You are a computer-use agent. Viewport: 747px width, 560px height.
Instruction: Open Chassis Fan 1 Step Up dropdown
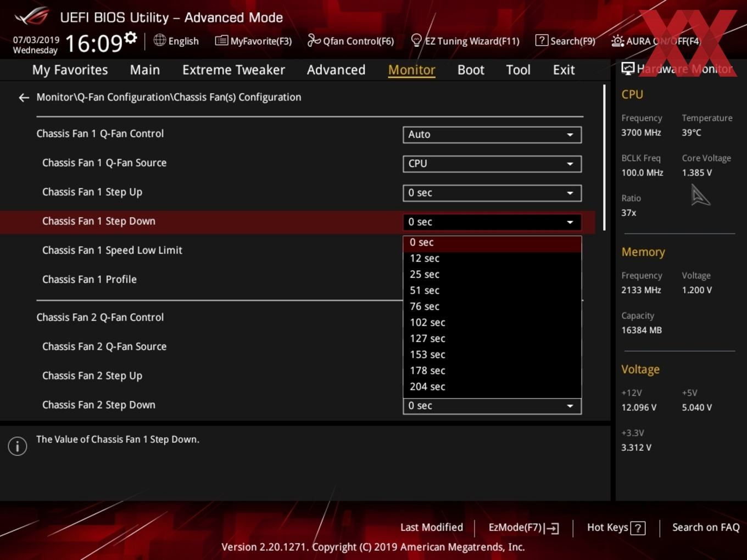pyautogui.click(x=492, y=193)
